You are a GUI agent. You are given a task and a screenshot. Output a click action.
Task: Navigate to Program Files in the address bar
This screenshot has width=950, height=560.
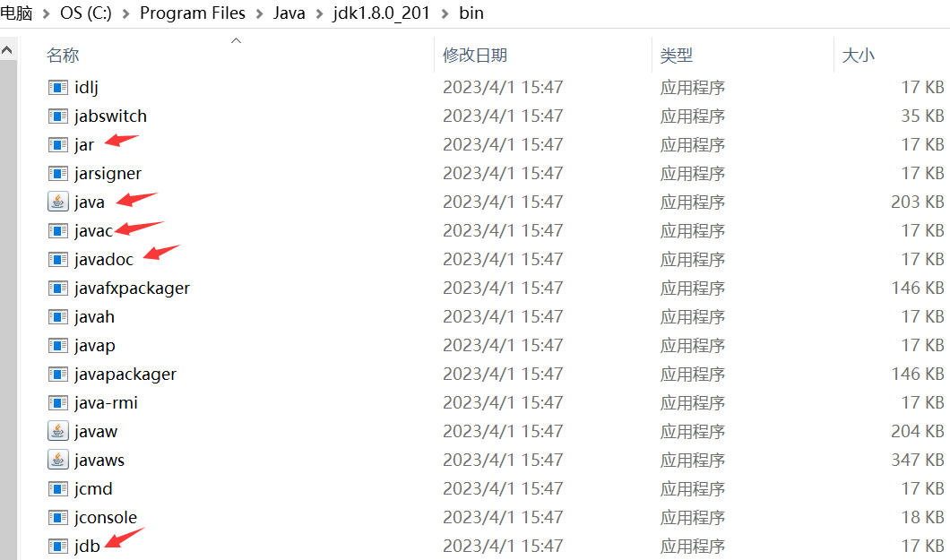pos(193,13)
